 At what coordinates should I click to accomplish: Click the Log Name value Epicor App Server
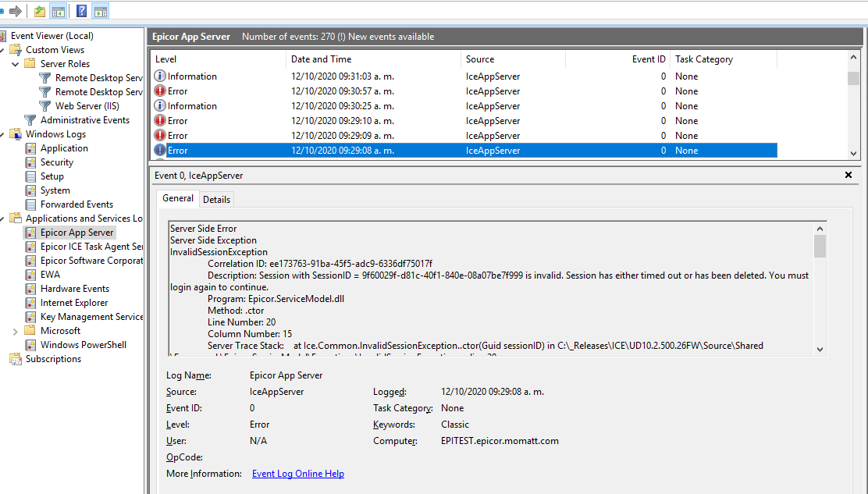(x=286, y=375)
